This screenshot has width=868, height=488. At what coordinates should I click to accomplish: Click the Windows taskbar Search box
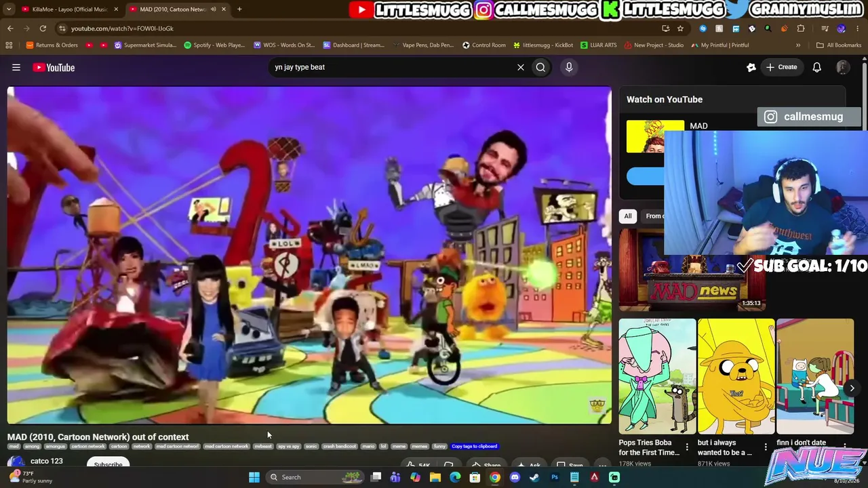[x=316, y=477]
